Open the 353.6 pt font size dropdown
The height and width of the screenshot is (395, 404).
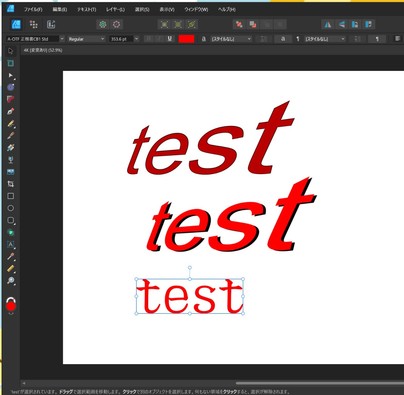[x=136, y=39]
